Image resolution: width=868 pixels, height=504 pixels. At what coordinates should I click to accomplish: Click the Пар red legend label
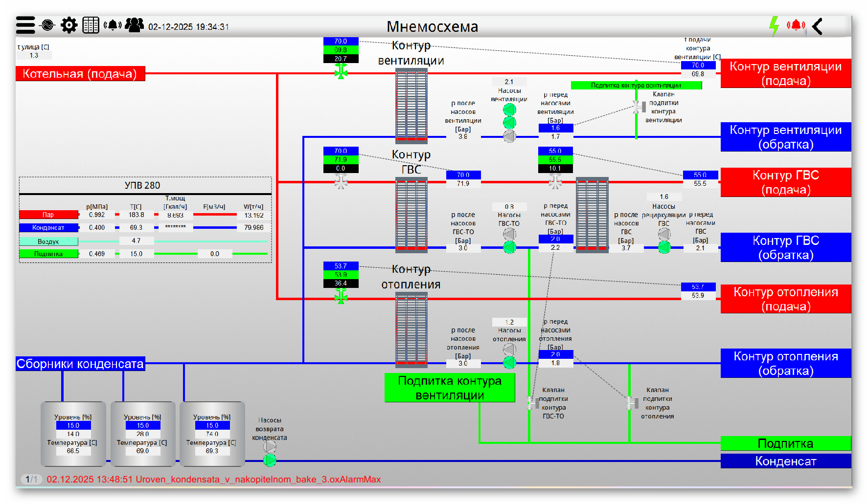(48, 215)
